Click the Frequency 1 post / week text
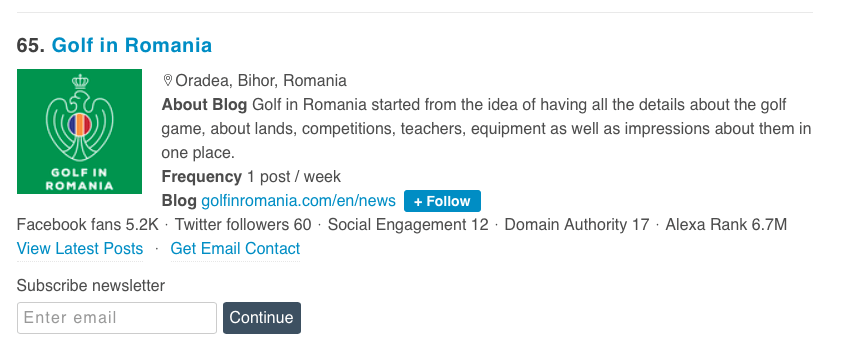The height and width of the screenshot is (361, 851). (251, 177)
